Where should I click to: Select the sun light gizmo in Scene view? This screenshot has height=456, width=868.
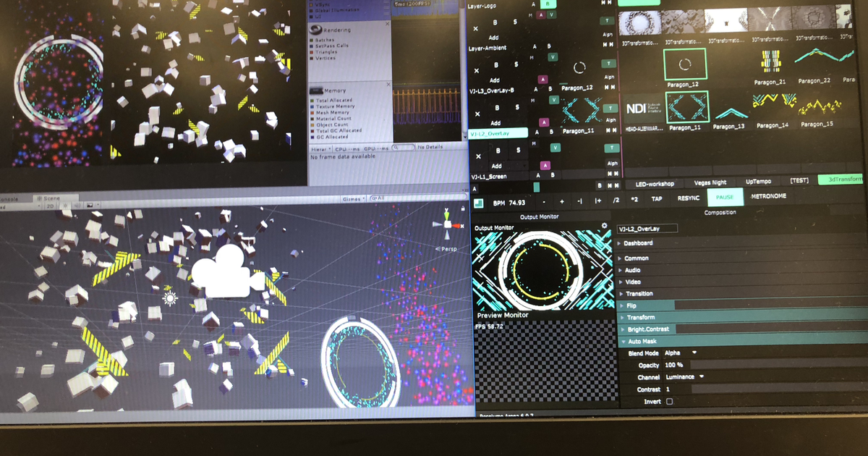pos(170,297)
